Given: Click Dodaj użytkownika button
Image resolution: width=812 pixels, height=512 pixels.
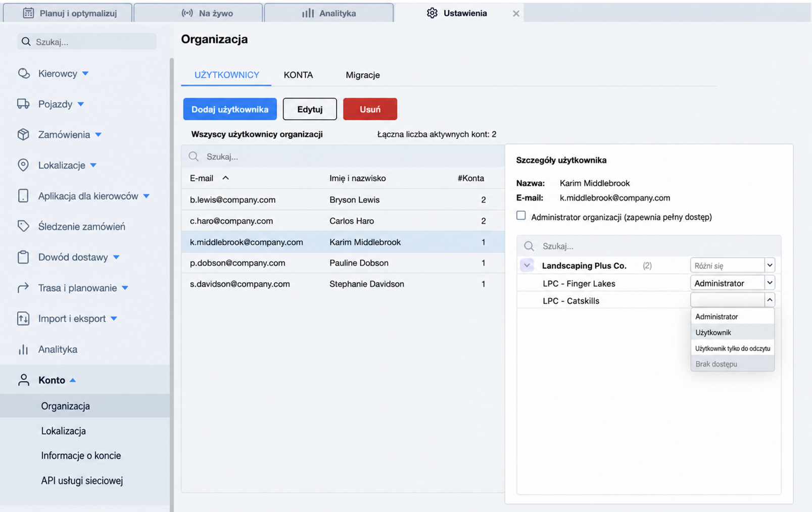Looking at the screenshot, I should click(230, 109).
